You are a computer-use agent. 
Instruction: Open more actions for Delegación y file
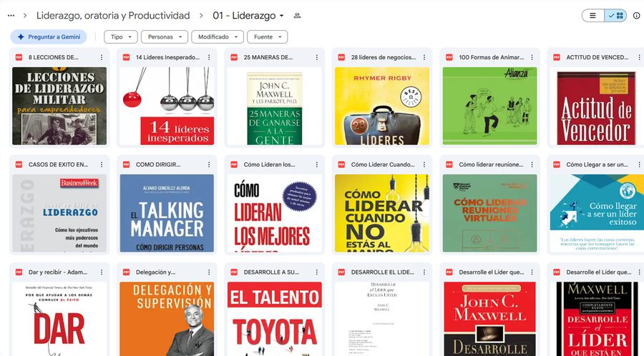click(x=209, y=272)
